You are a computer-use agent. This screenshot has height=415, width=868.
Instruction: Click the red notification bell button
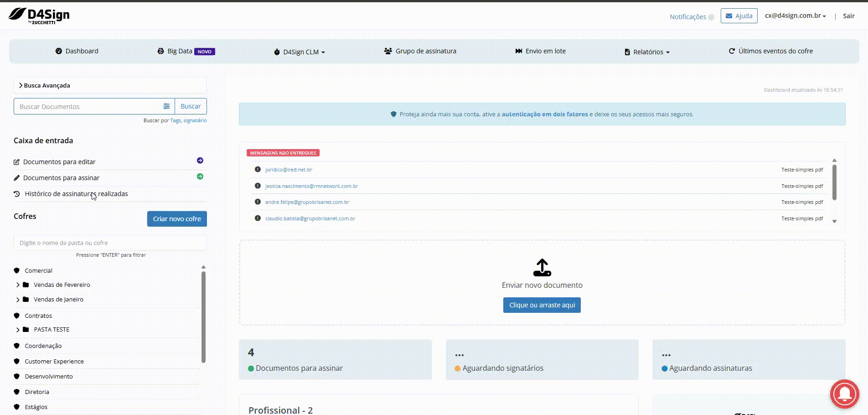844,394
